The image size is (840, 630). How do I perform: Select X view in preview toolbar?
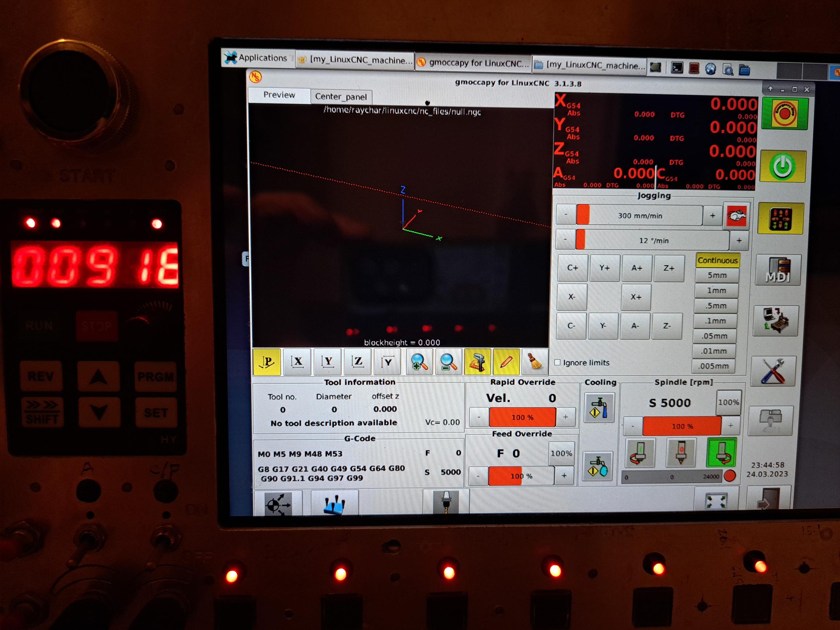(x=297, y=362)
